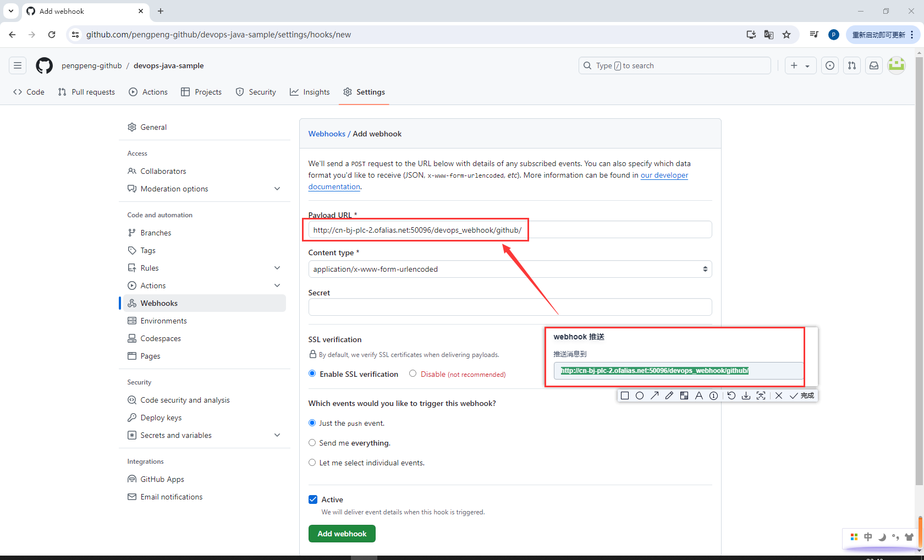Open the Content type dropdown
Screen dimensions: 924x560
pyautogui.click(x=510, y=269)
